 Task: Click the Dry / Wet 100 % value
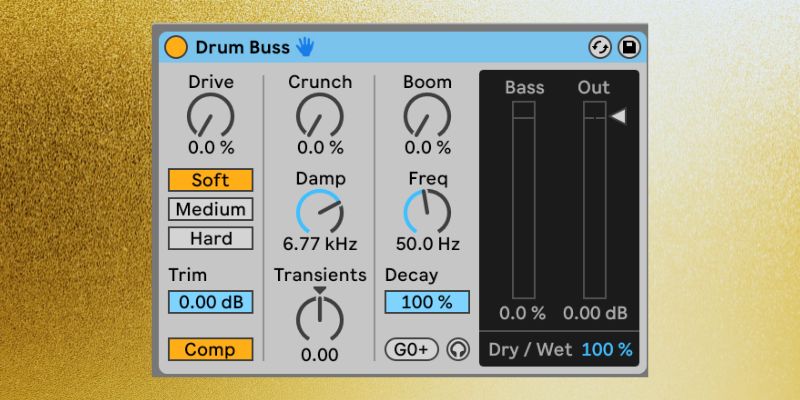pyautogui.click(x=607, y=349)
